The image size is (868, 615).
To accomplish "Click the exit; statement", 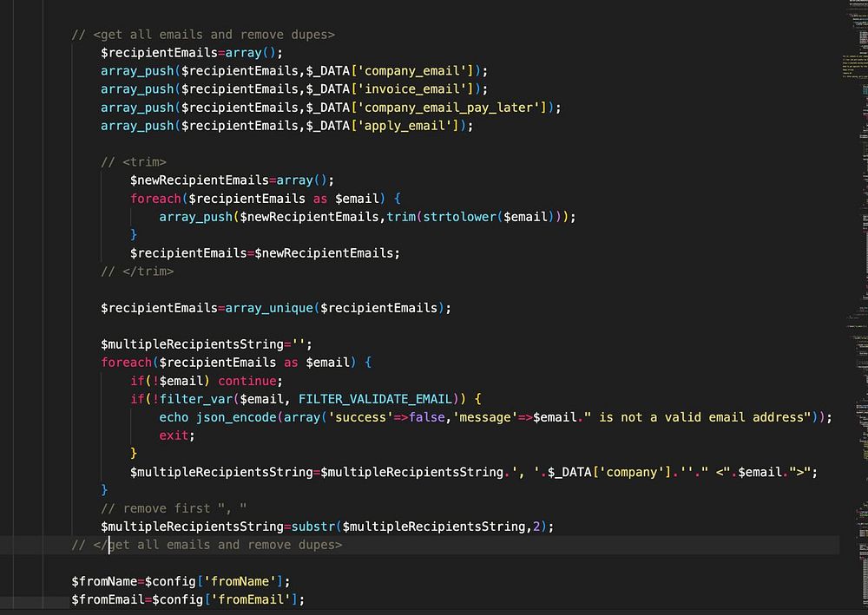I will (x=177, y=435).
